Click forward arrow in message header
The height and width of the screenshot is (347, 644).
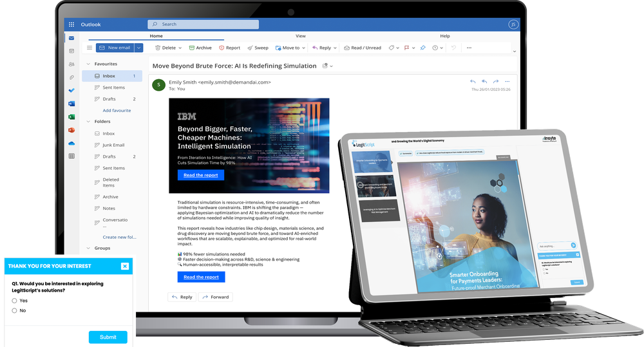(496, 81)
